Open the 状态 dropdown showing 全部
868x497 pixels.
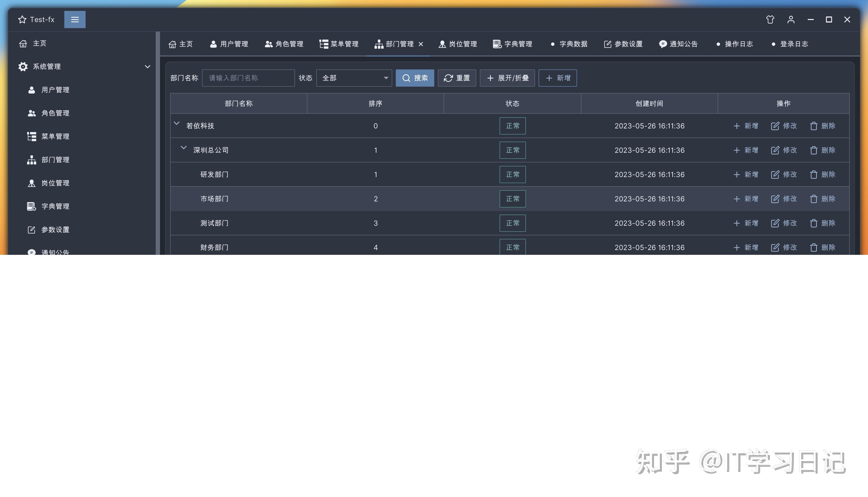pyautogui.click(x=353, y=78)
